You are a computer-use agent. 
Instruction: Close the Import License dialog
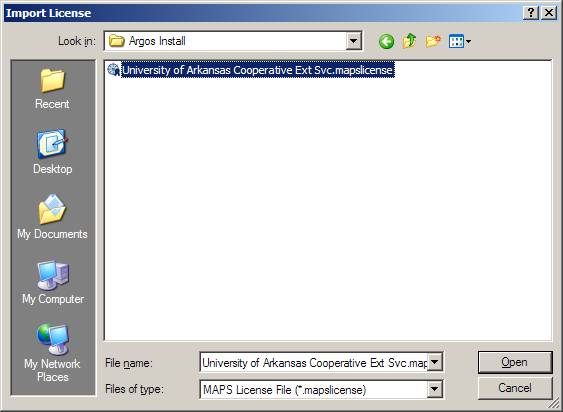[x=549, y=13]
